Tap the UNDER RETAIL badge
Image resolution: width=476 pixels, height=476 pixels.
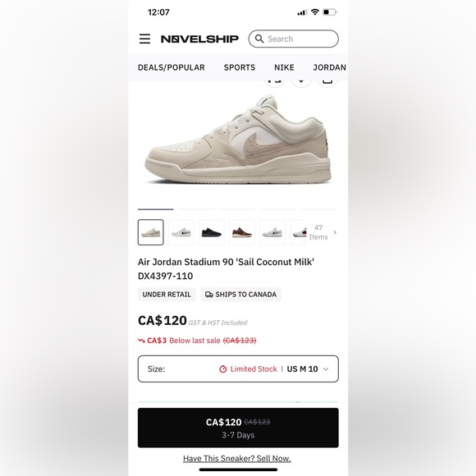point(167,295)
